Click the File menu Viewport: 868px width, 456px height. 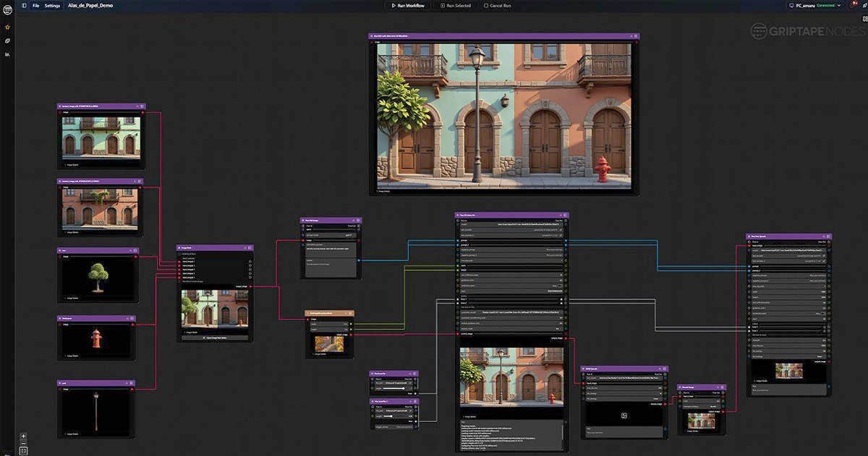pyautogui.click(x=35, y=5)
